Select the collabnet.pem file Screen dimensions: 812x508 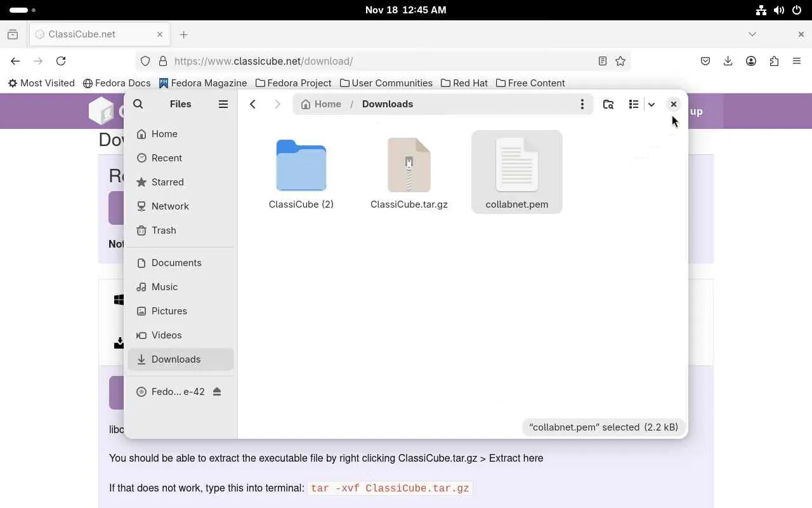click(x=517, y=172)
